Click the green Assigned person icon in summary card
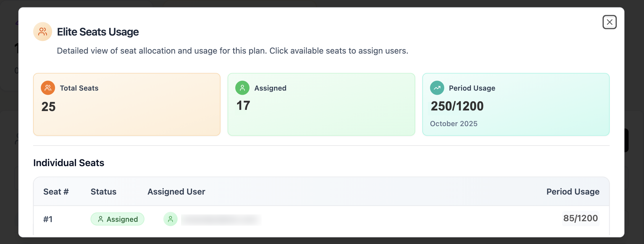 [242, 88]
